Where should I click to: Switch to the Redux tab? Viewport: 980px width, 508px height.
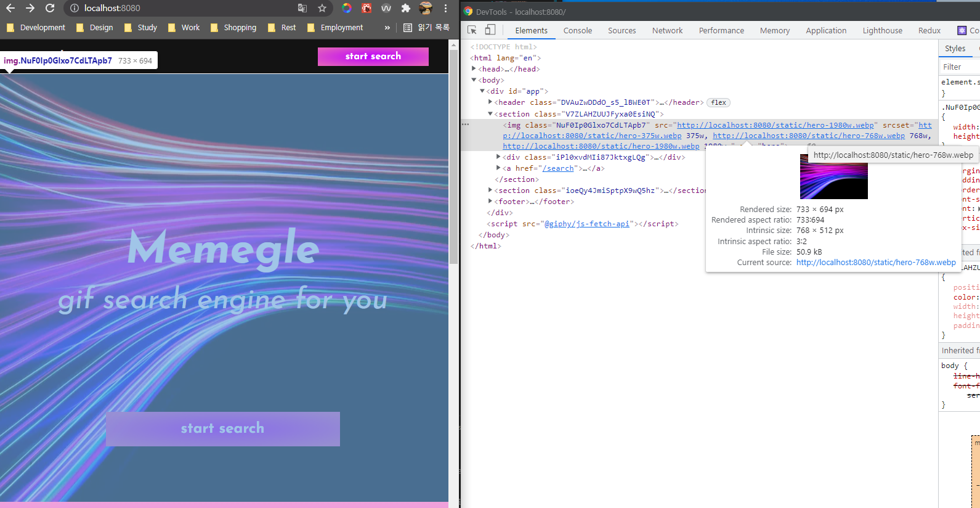(929, 30)
